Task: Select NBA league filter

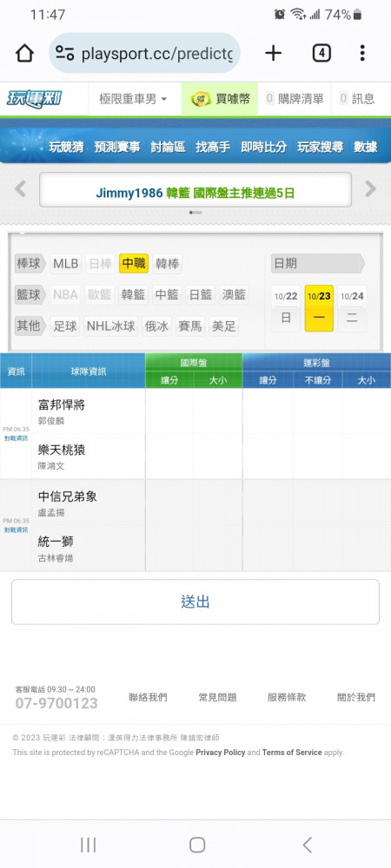Action: [x=65, y=294]
